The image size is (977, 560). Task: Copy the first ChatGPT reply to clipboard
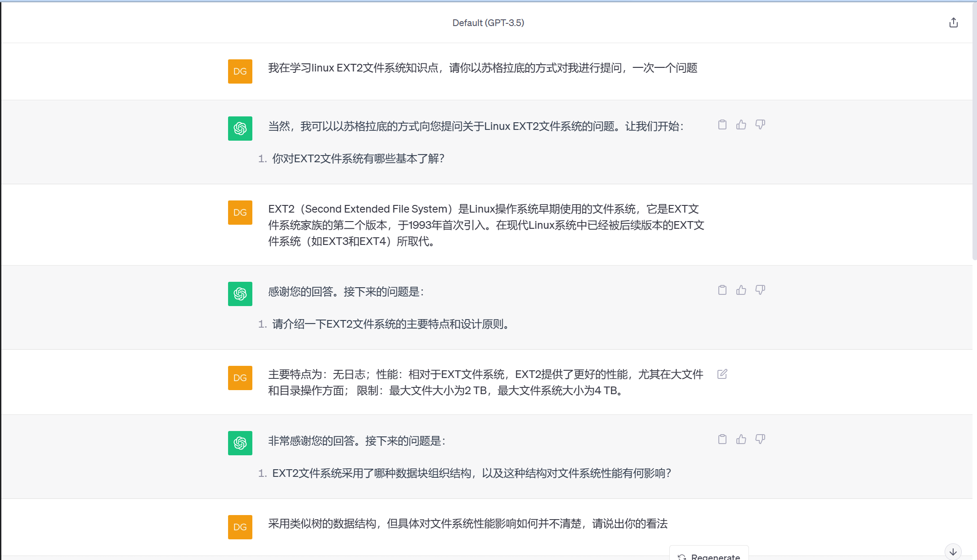[x=722, y=124]
